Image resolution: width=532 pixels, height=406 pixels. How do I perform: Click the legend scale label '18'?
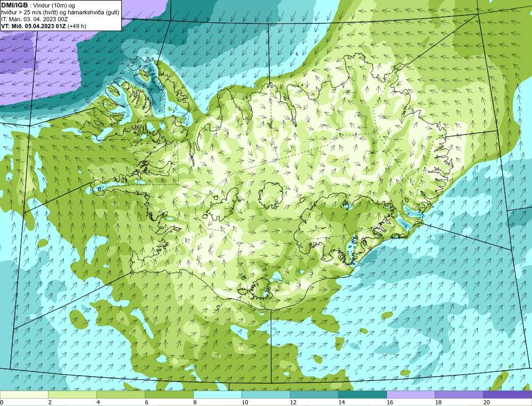click(x=438, y=402)
